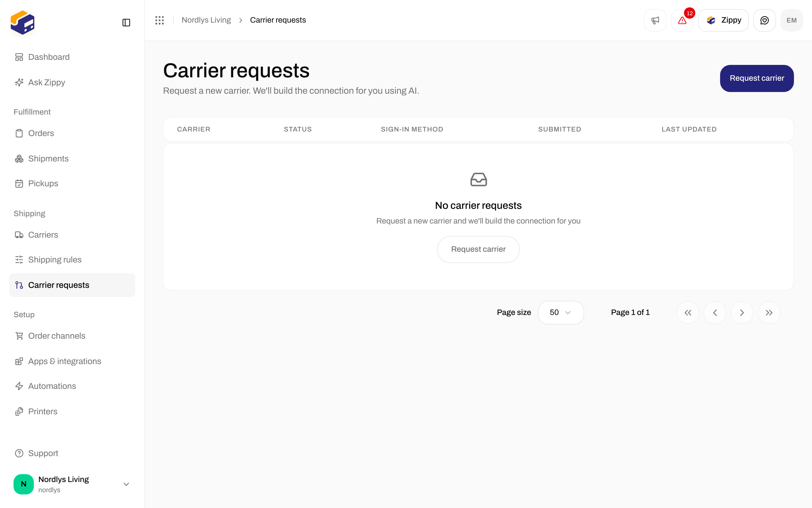
Task: Click the STATUS column header
Action: pyautogui.click(x=298, y=129)
